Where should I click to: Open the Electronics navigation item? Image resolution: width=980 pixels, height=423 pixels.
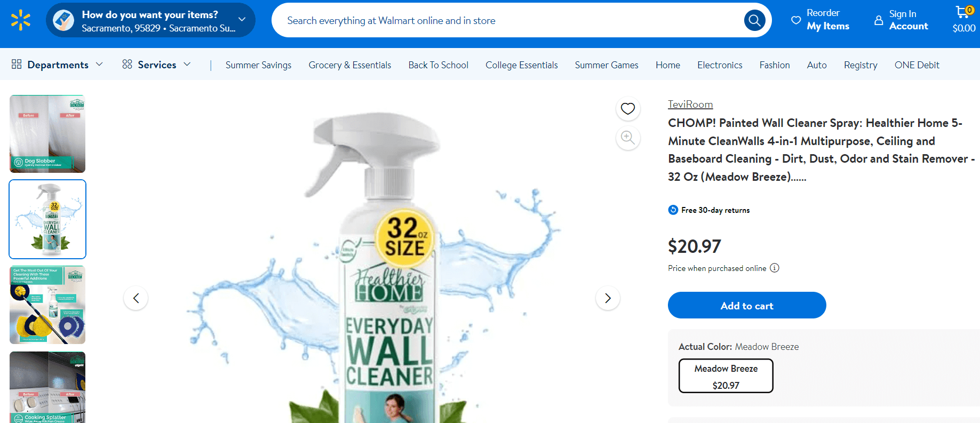pyautogui.click(x=719, y=65)
